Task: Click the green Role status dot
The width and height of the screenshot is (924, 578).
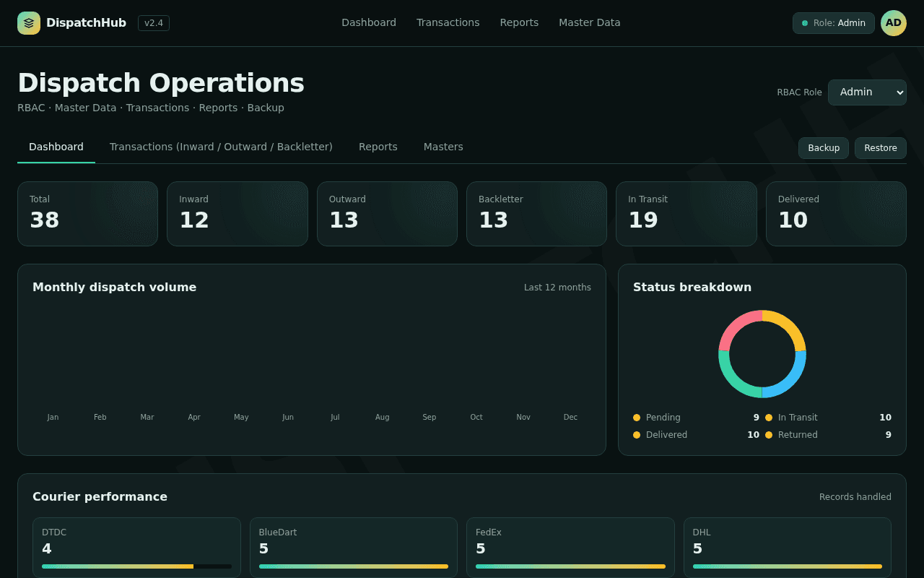Action: tap(805, 23)
